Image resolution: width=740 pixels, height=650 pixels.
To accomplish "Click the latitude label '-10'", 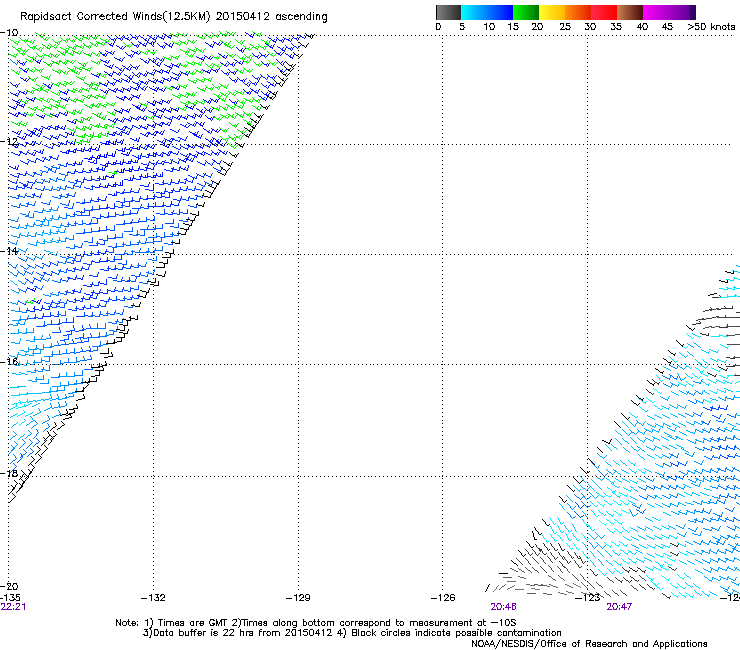I will pos(9,33).
